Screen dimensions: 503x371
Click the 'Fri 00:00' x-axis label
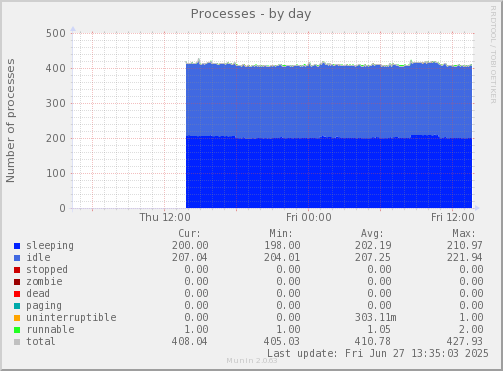point(309,217)
